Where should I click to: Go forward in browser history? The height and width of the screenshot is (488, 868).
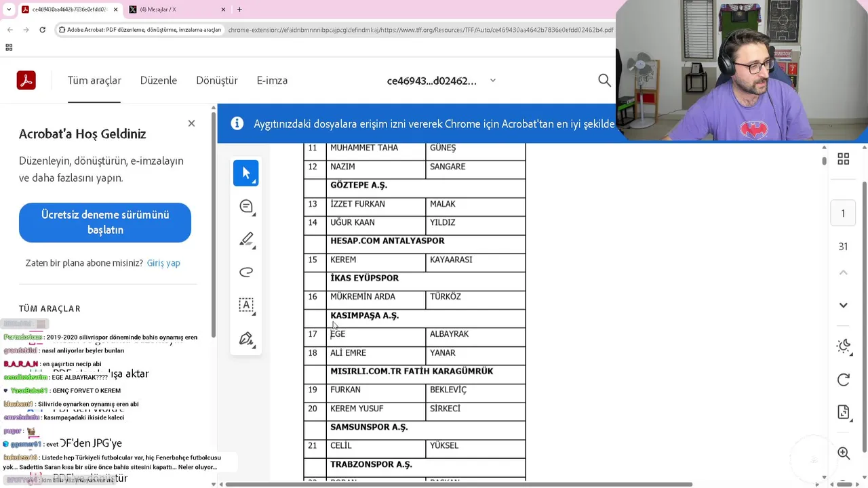26,30
